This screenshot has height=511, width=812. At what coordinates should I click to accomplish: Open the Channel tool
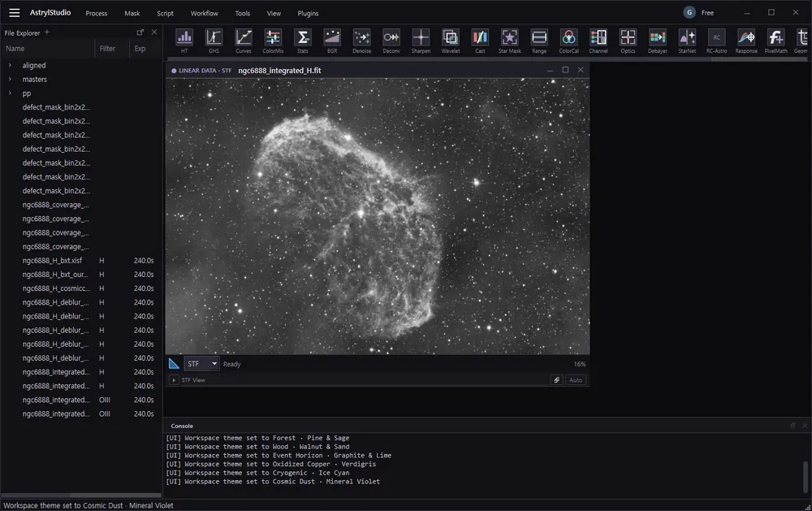[598, 41]
